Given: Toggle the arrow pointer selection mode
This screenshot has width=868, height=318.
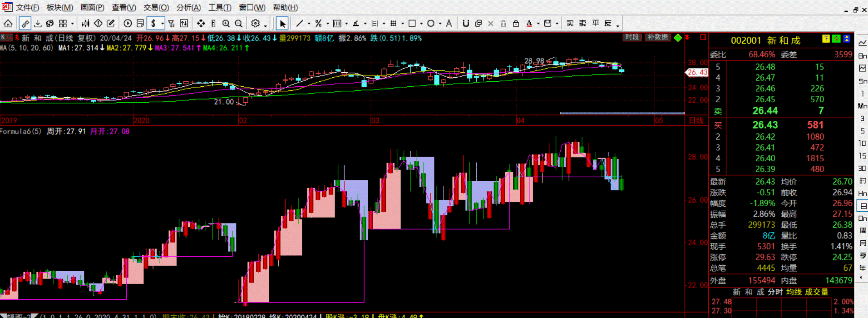Looking at the screenshot, I should pyautogui.click(x=282, y=24).
